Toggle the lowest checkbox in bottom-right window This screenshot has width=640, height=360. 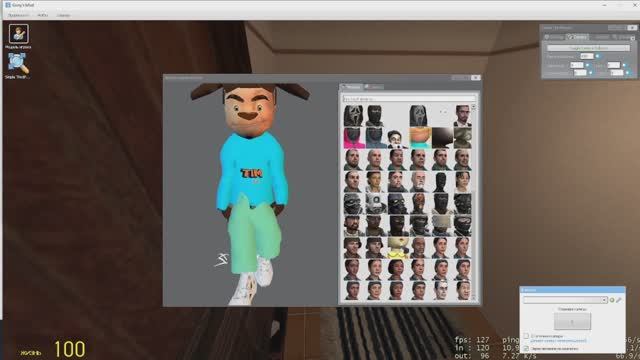(526, 349)
